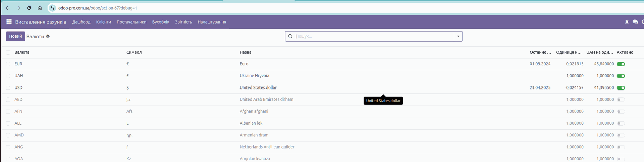Go to browser home icon

point(40,8)
